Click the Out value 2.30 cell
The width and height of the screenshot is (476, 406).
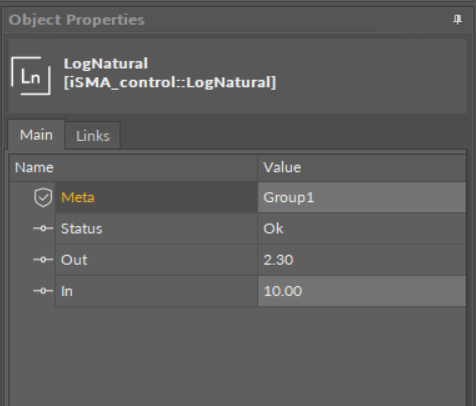362,260
